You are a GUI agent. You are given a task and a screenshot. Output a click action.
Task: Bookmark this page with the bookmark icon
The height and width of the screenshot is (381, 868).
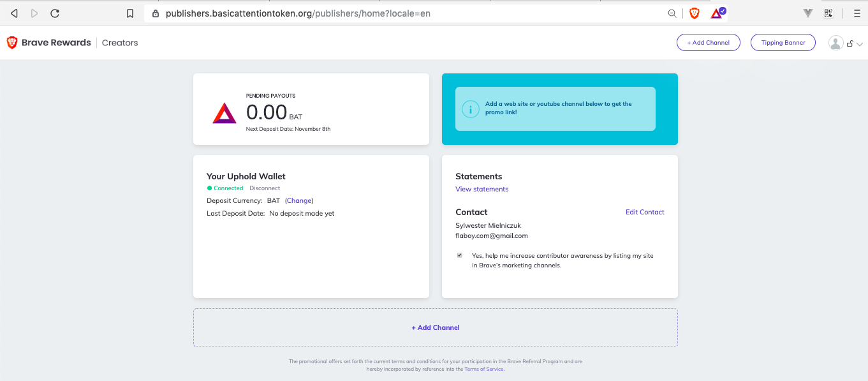tap(130, 13)
